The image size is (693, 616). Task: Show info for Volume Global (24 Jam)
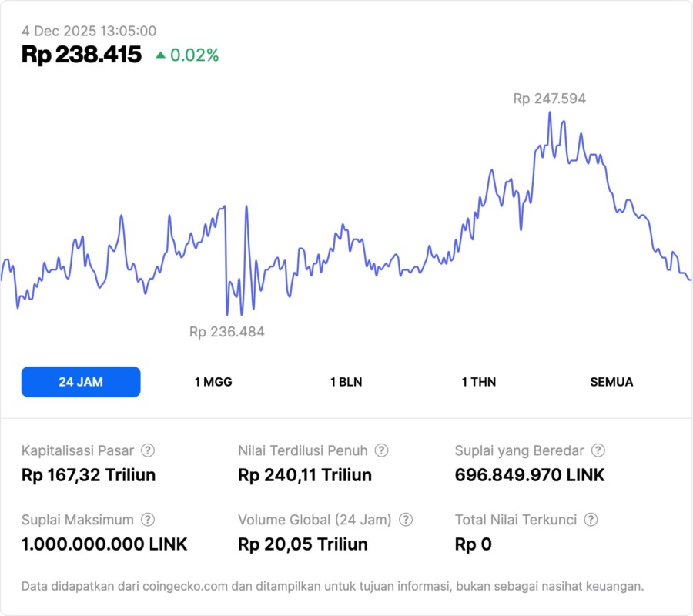coord(406,520)
